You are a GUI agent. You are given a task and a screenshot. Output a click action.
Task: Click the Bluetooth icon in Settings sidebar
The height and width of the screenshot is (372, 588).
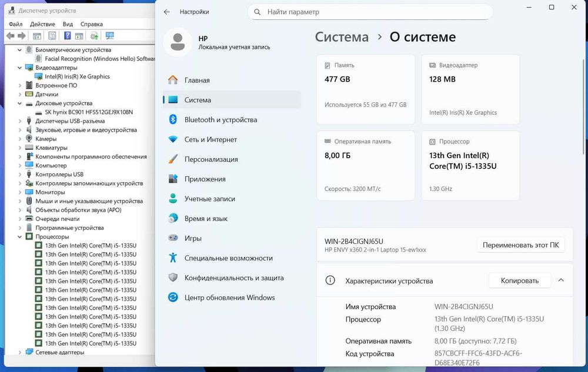[x=172, y=119]
